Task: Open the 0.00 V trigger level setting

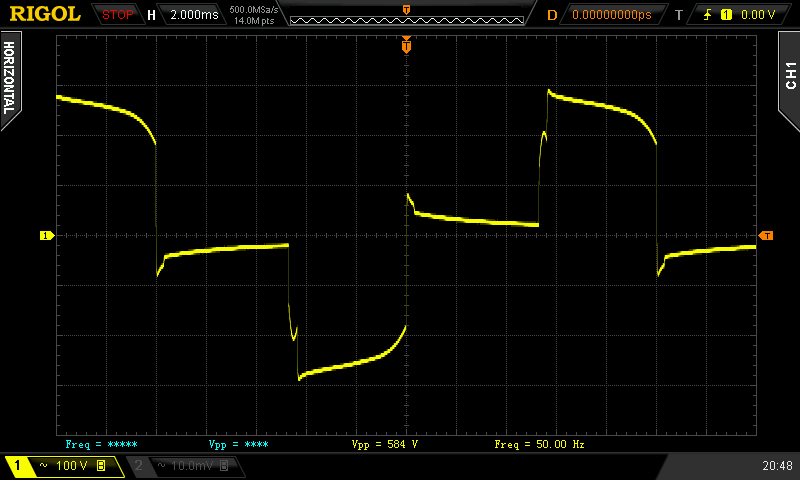Action: click(x=757, y=15)
